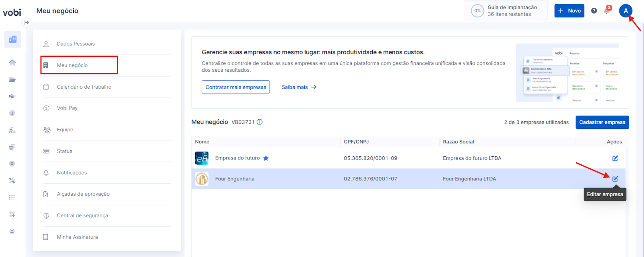
Task: Open notifications bell icon
Action: (607, 11)
